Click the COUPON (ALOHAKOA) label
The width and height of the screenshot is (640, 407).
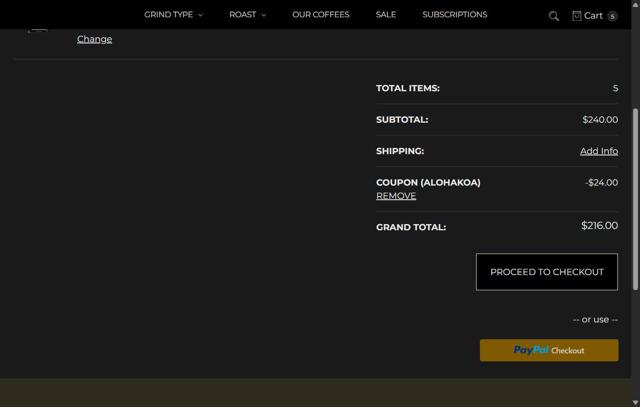click(x=428, y=182)
